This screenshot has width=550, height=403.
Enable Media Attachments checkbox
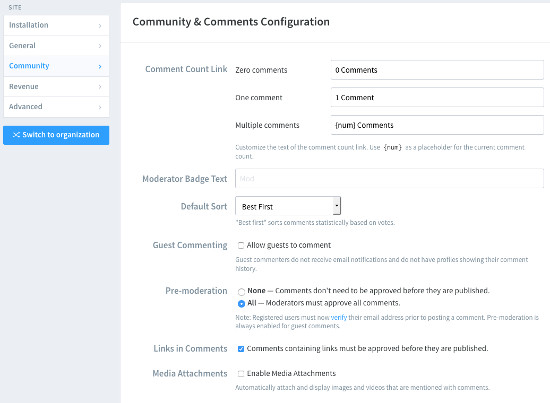coord(241,373)
